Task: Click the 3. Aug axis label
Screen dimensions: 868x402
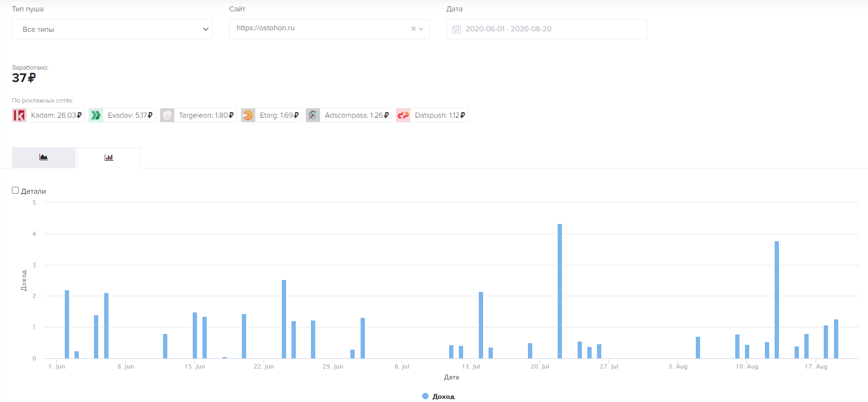Action: click(678, 366)
